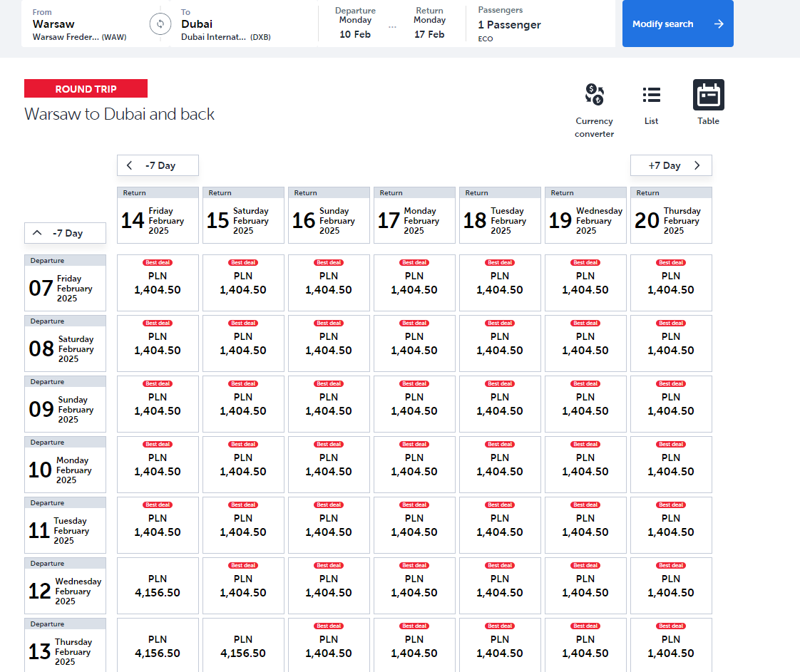
Task: Pick fare for 13 Feb departure, 20 Feb return
Action: coord(671,646)
